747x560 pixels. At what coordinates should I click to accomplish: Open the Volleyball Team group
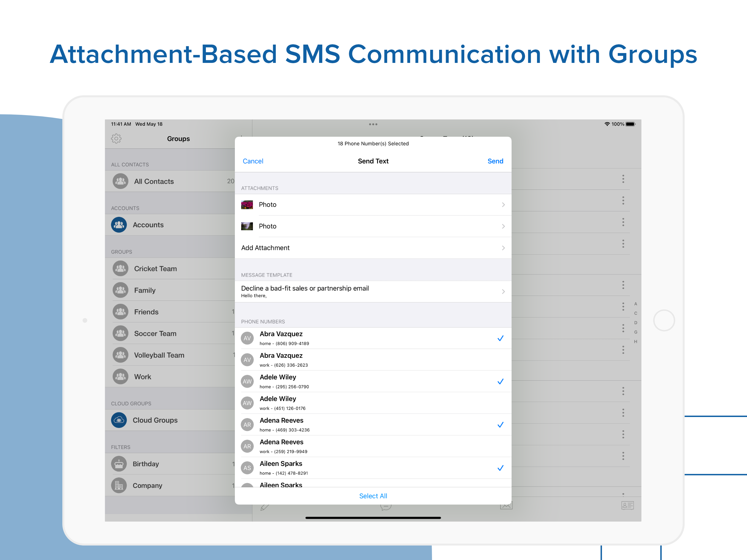[x=159, y=355]
